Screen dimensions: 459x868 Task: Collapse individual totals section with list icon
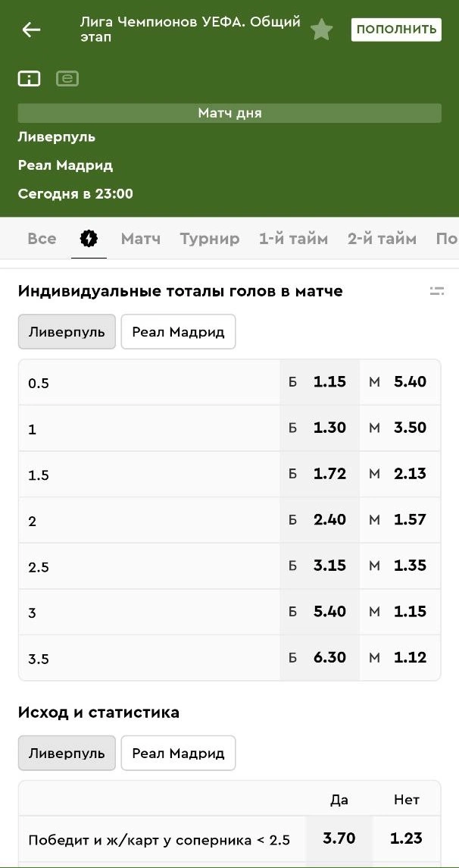tap(436, 291)
